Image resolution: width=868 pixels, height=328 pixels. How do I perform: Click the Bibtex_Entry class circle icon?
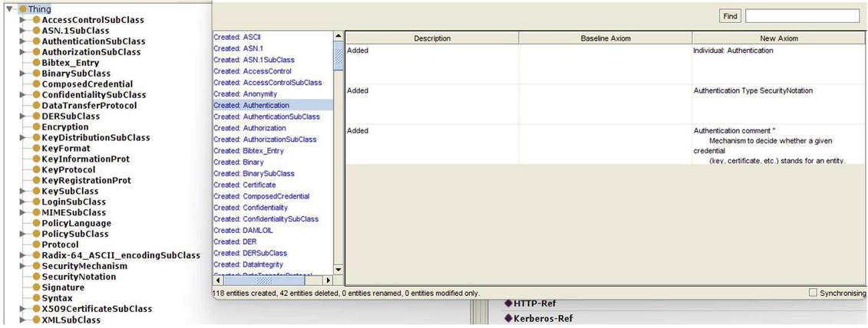35,63
